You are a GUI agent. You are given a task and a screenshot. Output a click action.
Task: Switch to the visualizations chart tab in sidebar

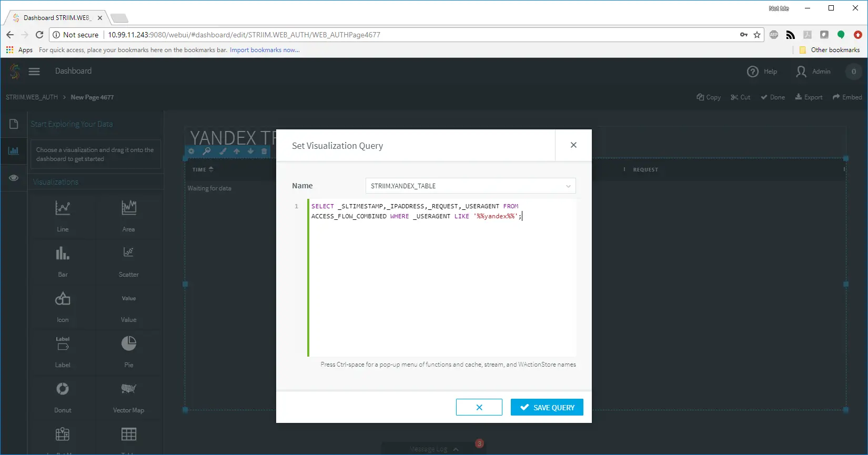click(14, 151)
